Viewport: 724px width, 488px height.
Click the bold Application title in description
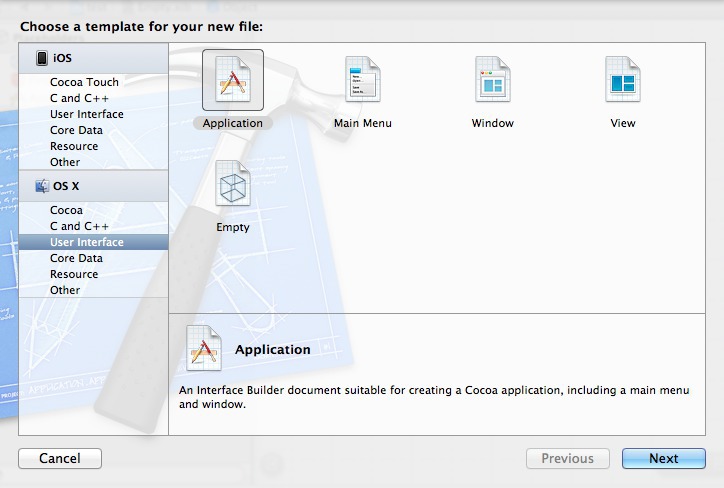click(x=273, y=349)
